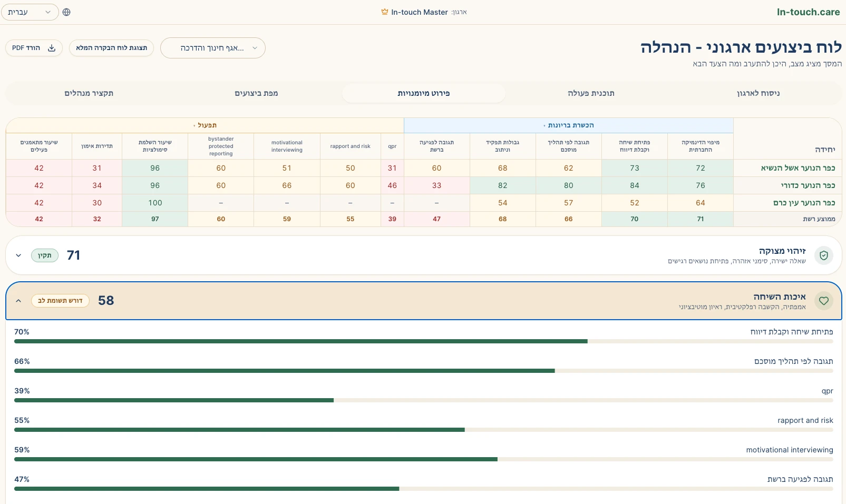The image size is (846, 504).
Task: Switch to תוכנית פעולה tab
Action: tap(591, 93)
